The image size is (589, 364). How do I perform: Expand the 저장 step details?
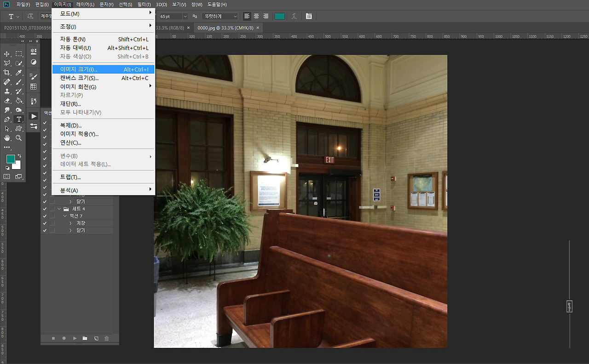pyautogui.click(x=70, y=223)
